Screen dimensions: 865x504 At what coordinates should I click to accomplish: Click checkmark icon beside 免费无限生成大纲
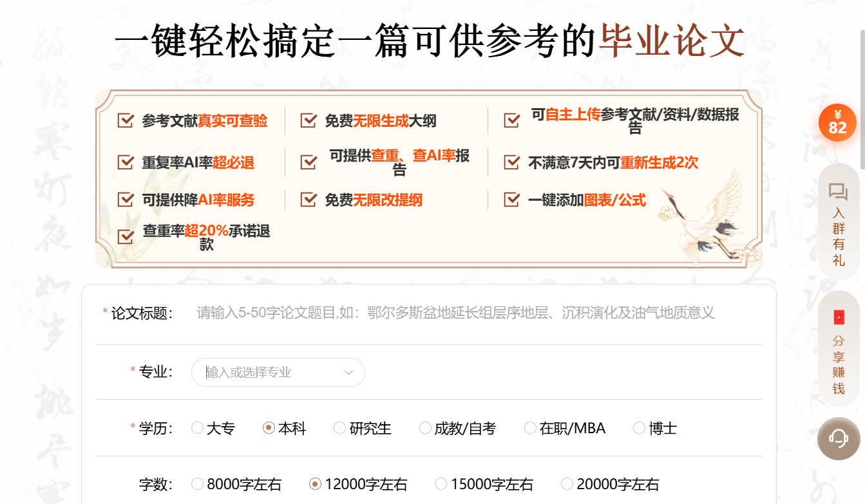coord(309,120)
